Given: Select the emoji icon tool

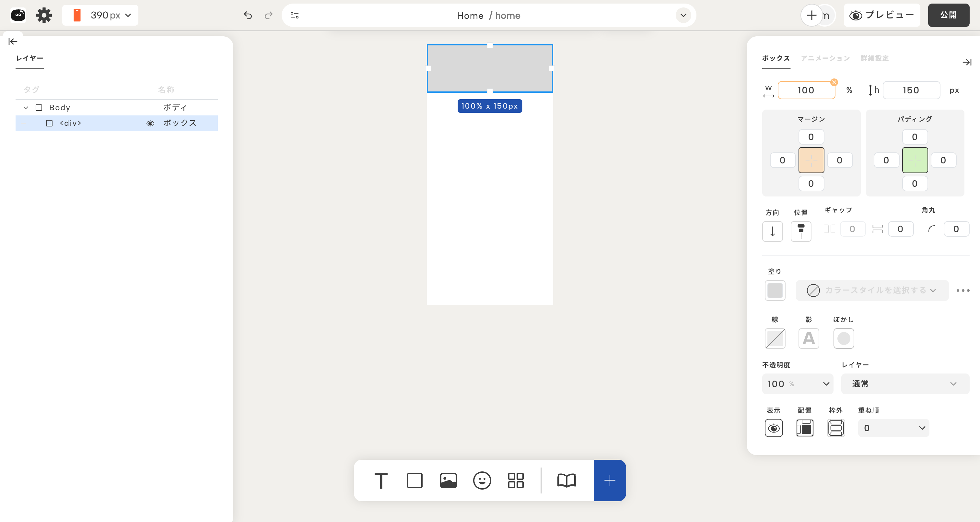Looking at the screenshot, I should pyautogui.click(x=482, y=480).
